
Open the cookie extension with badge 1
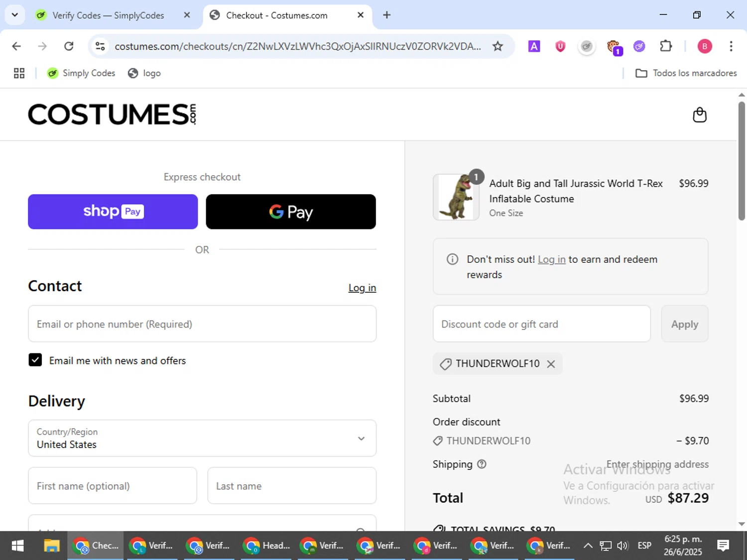click(614, 47)
